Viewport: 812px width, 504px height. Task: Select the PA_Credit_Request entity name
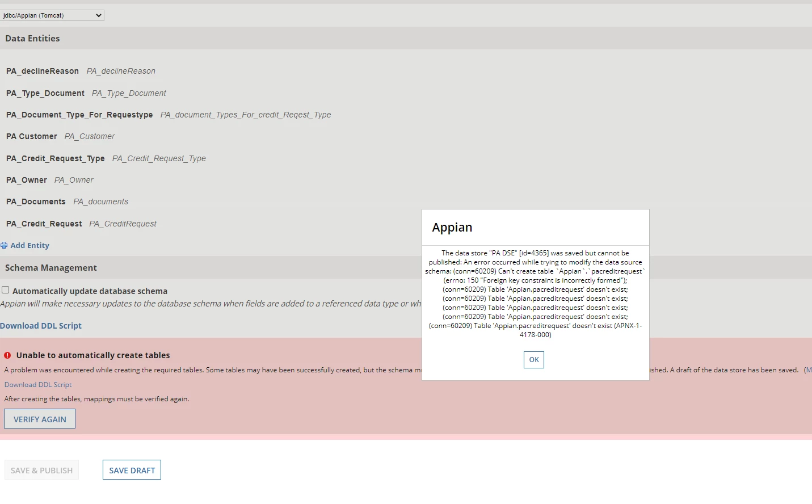(44, 224)
